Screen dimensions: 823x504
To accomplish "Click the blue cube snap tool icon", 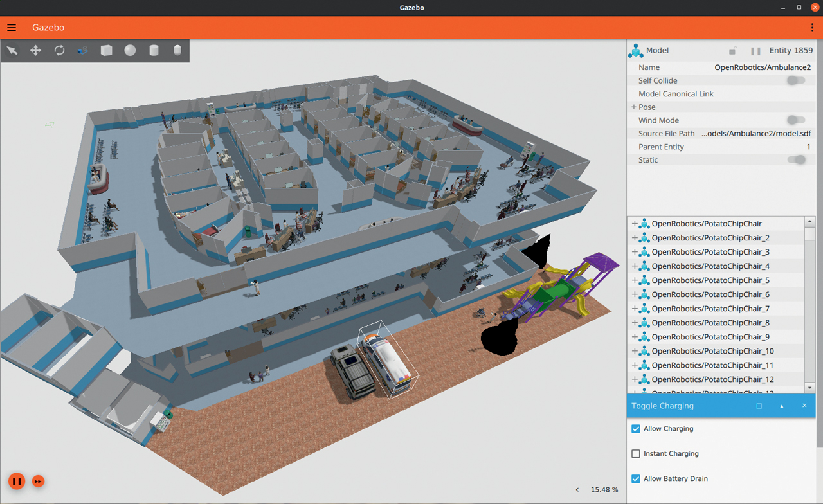I will click(83, 50).
